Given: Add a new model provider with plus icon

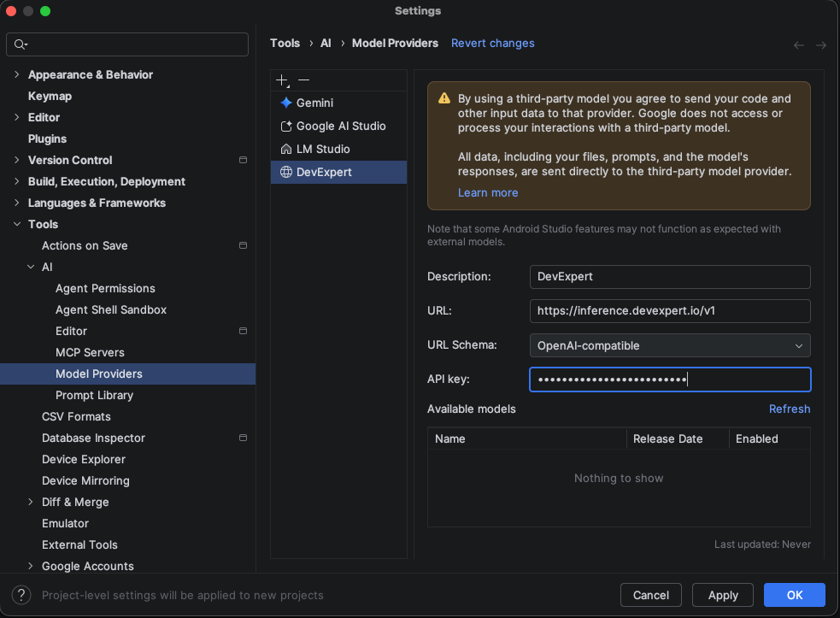Looking at the screenshot, I should [x=282, y=80].
